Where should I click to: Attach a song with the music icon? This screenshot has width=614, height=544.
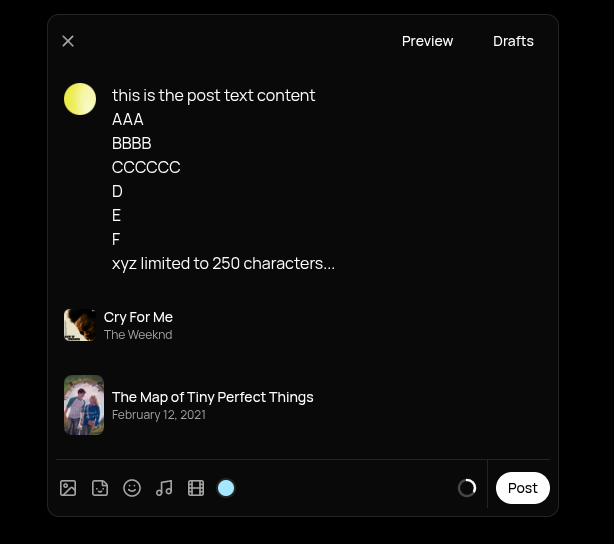click(164, 488)
